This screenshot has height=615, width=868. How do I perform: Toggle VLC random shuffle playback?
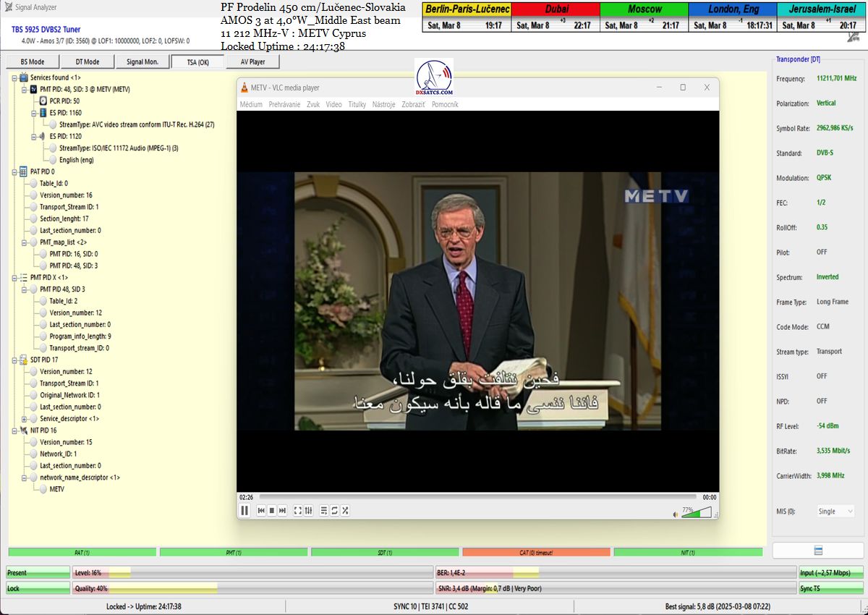[x=345, y=511]
